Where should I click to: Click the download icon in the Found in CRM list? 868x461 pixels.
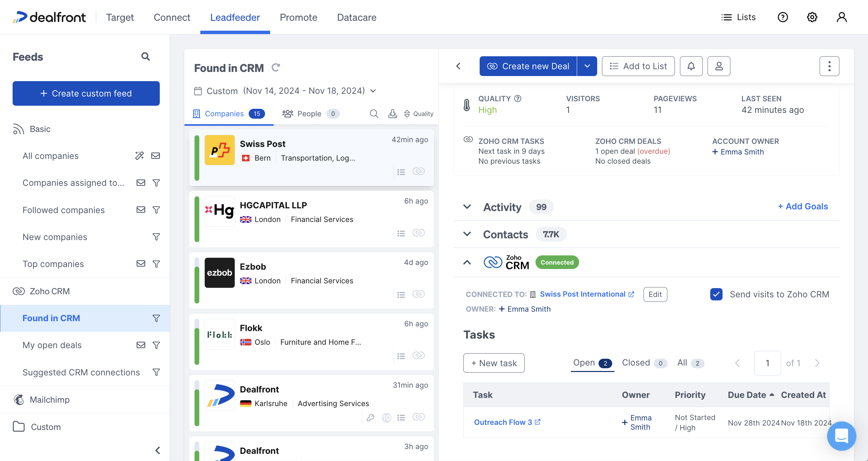click(392, 114)
